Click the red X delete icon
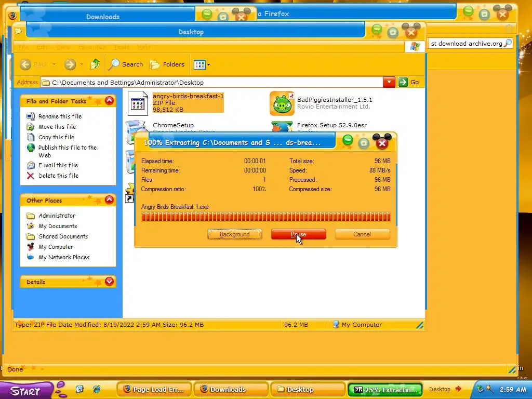532x399 pixels. tap(31, 176)
